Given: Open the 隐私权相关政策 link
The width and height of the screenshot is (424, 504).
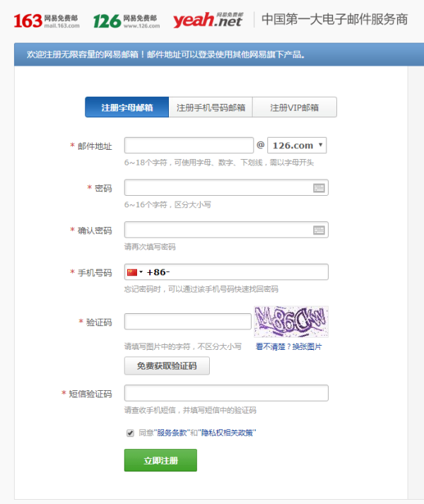Looking at the screenshot, I should 228,433.
